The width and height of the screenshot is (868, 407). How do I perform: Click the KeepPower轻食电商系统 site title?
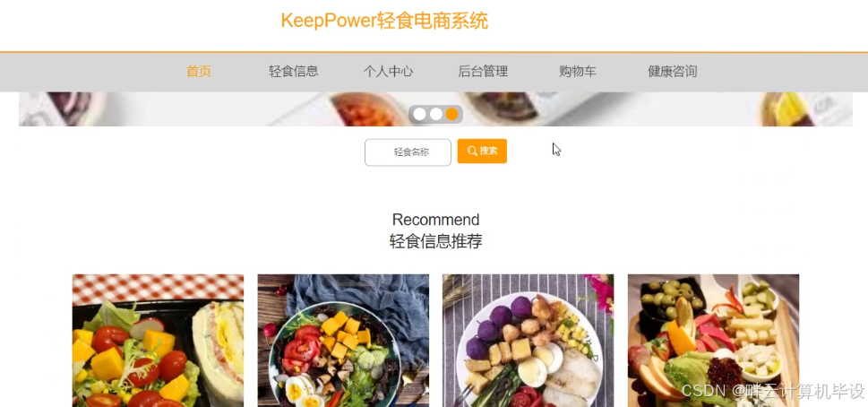point(384,21)
